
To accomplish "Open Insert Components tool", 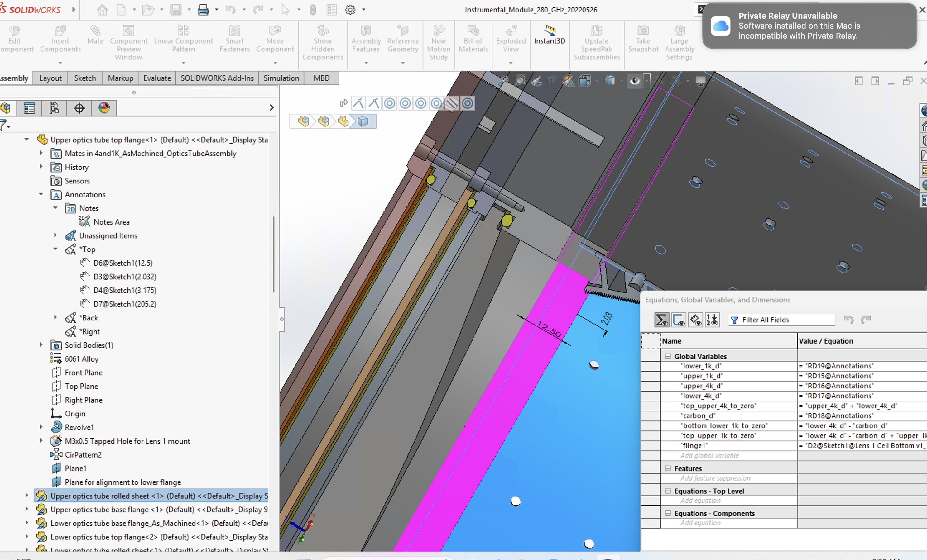I will 60,39.
